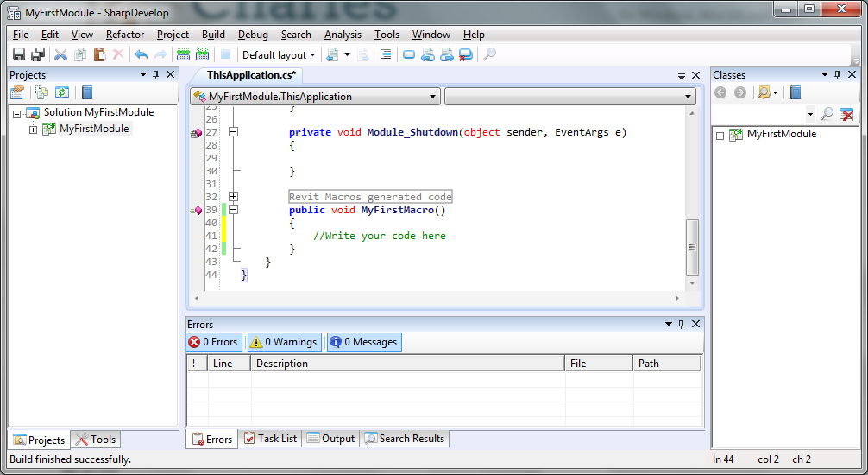The width and height of the screenshot is (868, 475).
Task: Click the vertical scrollbar thumb in code editor
Action: pos(692,247)
